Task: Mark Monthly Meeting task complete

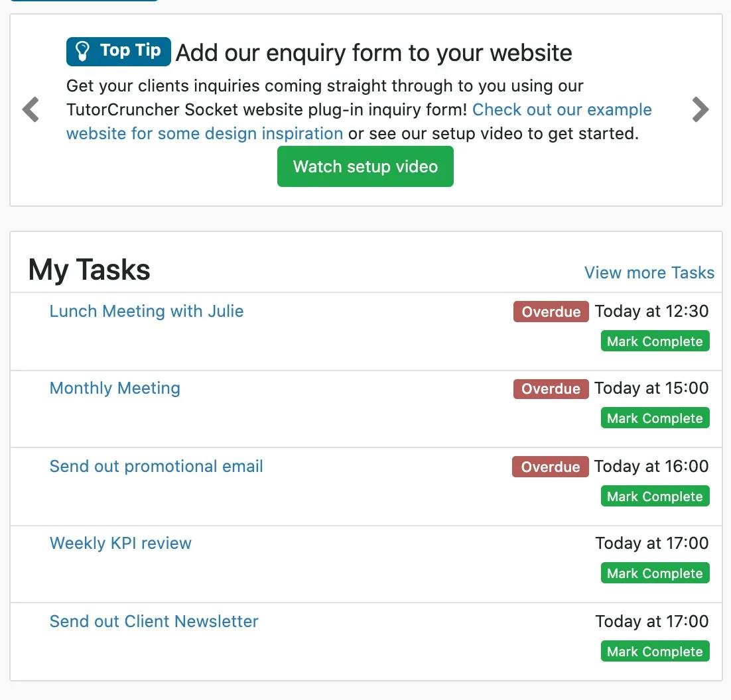Action: tap(655, 418)
